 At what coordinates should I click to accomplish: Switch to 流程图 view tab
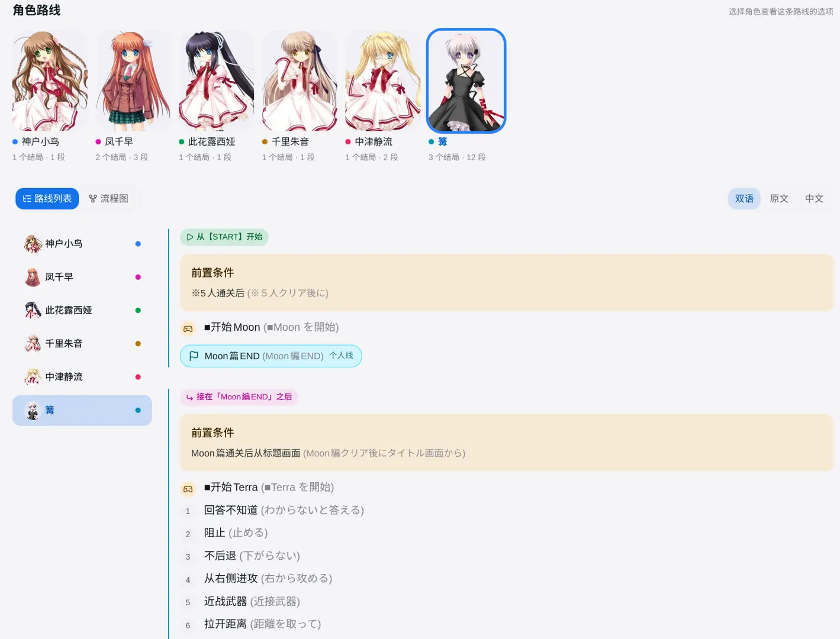pos(108,199)
